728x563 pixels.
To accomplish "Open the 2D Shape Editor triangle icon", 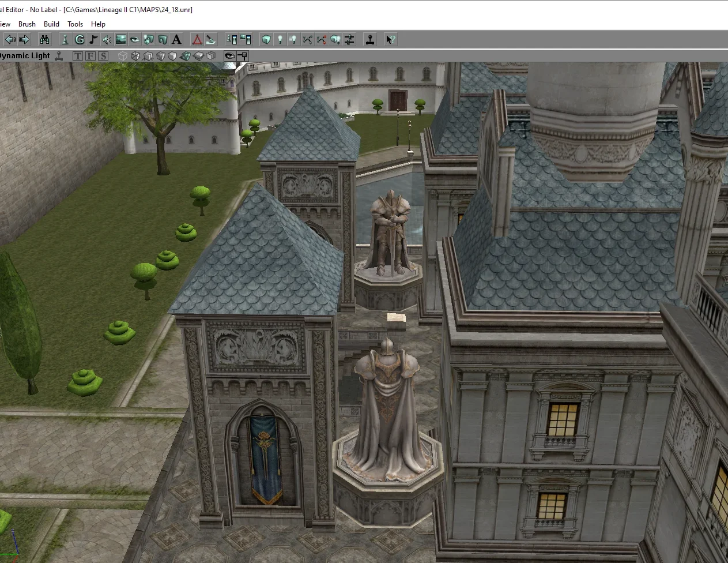I will click(197, 39).
